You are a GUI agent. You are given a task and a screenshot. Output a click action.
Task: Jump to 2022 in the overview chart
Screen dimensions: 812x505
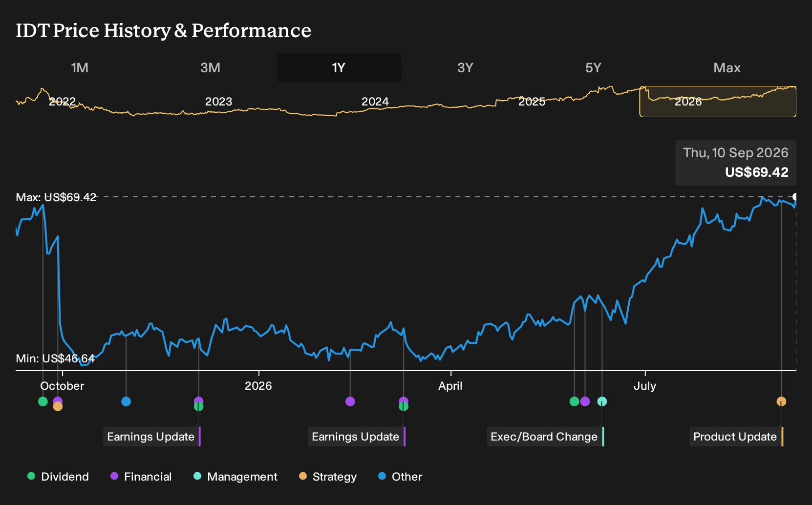click(63, 102)
